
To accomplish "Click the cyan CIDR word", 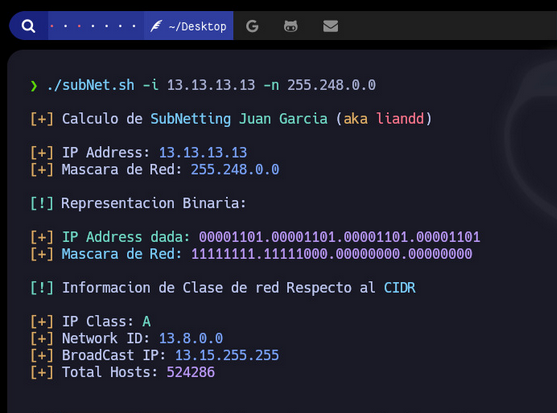I will pyautogui.click(x=400, y=288).
